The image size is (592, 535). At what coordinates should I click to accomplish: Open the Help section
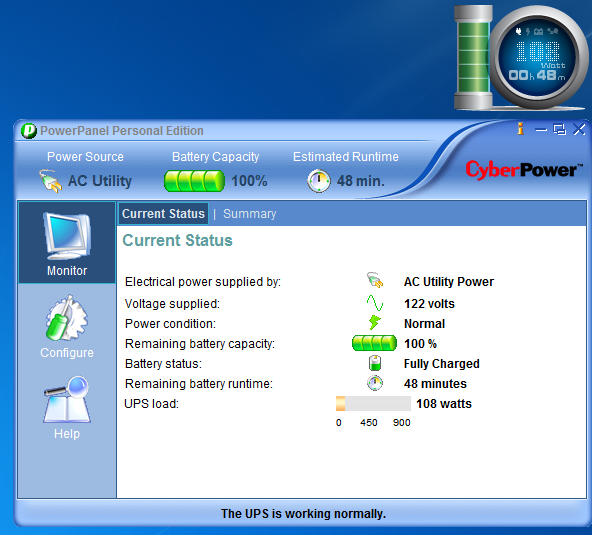(x=67, y=408)
